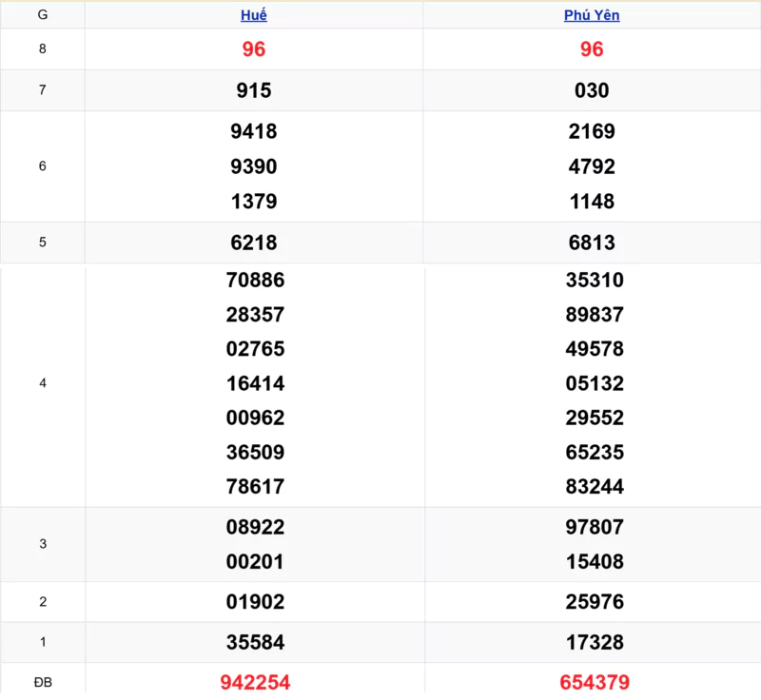Click Huế second prize 01902
The width and height of the screenshot is (761, 700).
[254, 602]
